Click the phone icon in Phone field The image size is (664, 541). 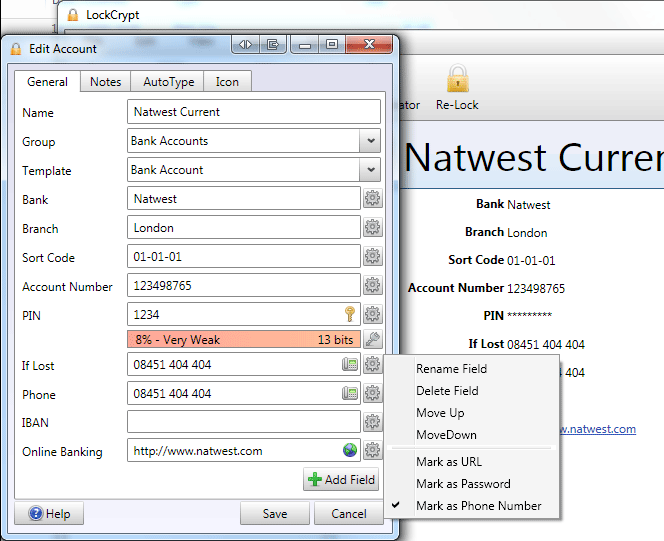pos(350,393)
